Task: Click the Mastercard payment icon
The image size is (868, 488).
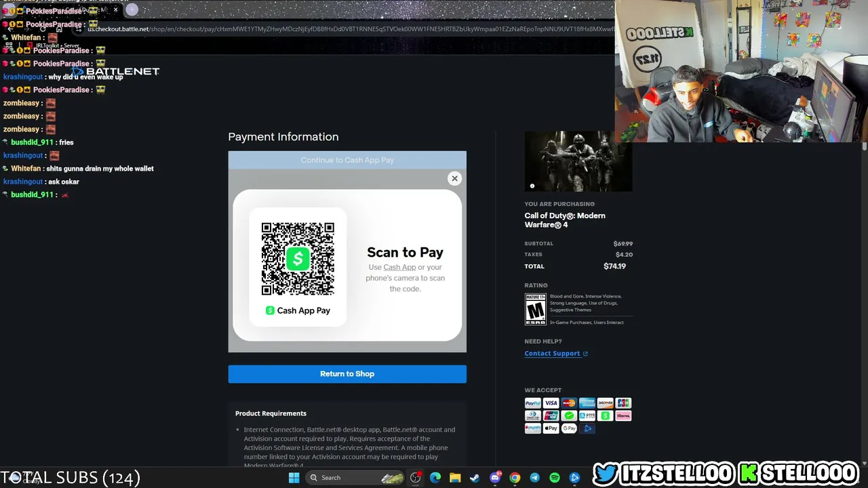Action: click(x=569, y=403)
